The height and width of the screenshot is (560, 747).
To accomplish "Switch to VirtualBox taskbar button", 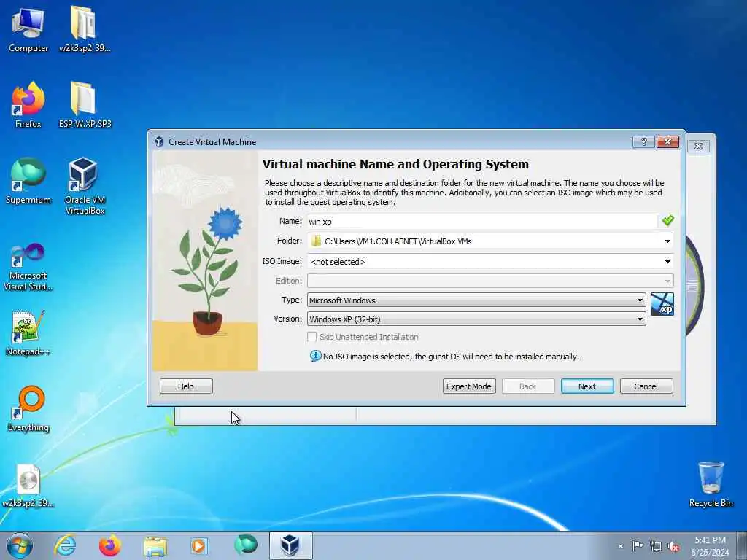I will [x=290, y=545].
